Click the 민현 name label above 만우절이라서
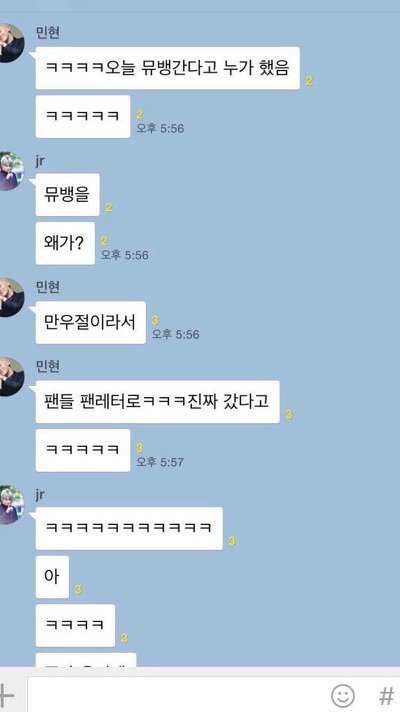The height and width of the screenshot is (712, 400). [48, 287]
